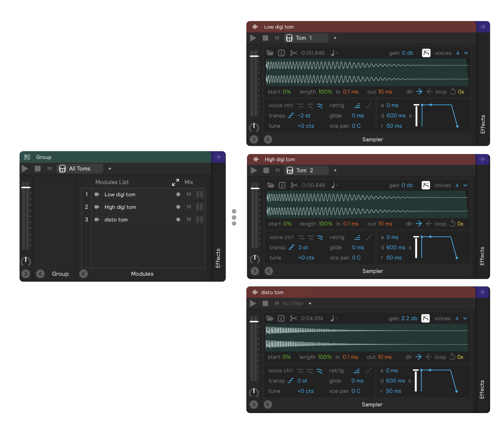Open Effects tab of Group module
This screenshot has width=504, height=433.
tap(218, 258)
